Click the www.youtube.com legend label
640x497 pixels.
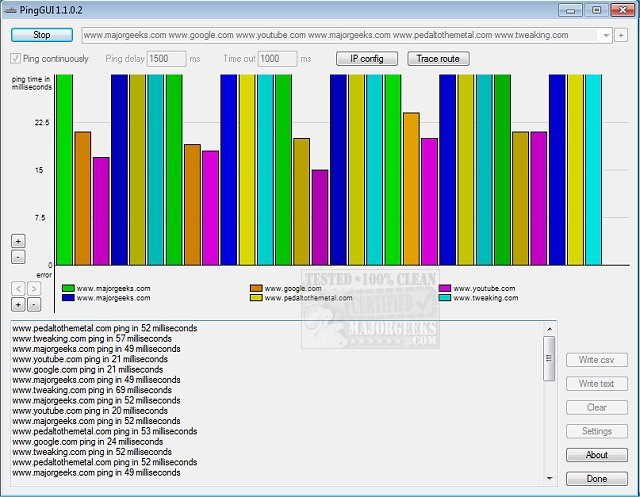coord(484,288)
